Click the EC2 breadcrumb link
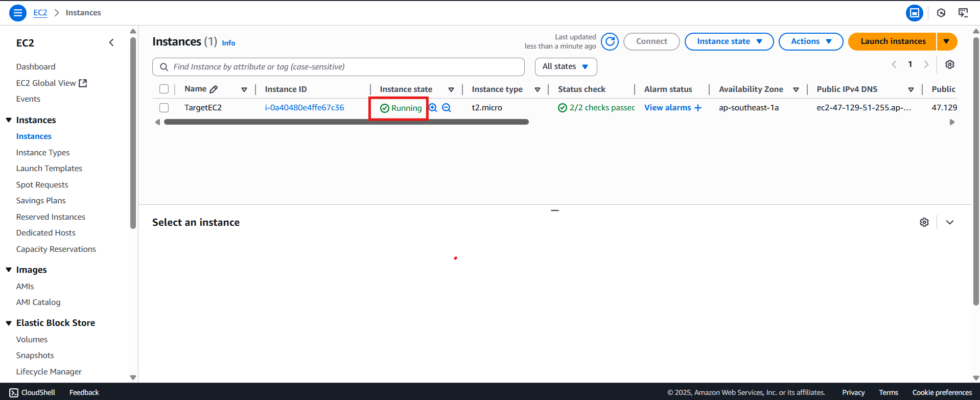The height and width of the screenshot is (400, 980). [40, 13]
